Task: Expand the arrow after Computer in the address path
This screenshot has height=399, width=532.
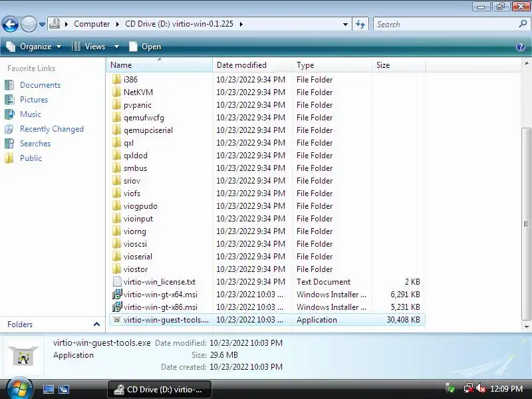Action: tap(118, 24)
